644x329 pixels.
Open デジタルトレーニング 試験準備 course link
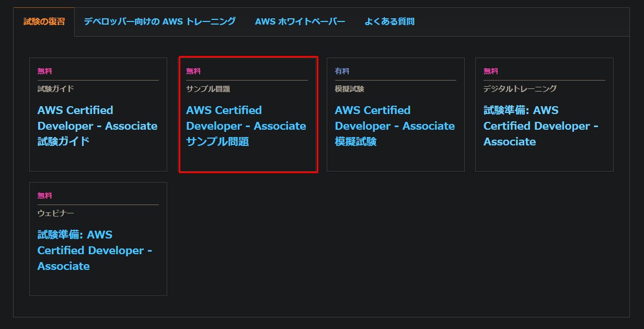point(541,126)
